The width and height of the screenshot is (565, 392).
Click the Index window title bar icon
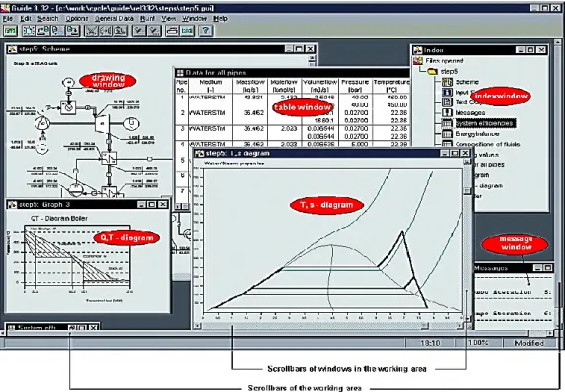[418, 50]
